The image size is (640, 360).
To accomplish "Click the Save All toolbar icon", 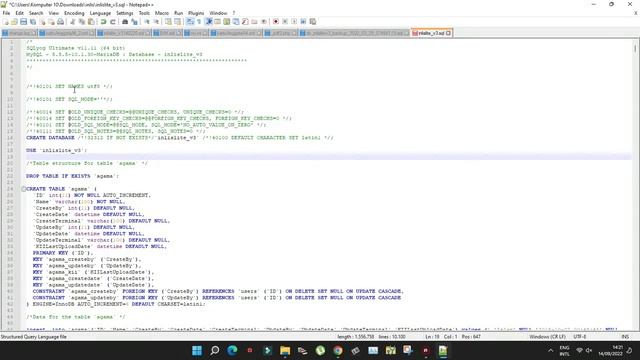I will coord(33,21).
